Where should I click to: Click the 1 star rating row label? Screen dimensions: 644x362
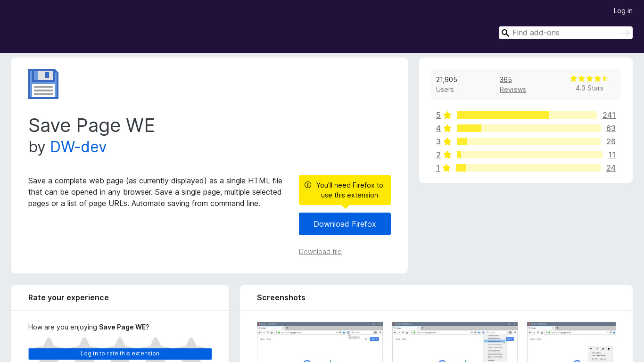438,168
